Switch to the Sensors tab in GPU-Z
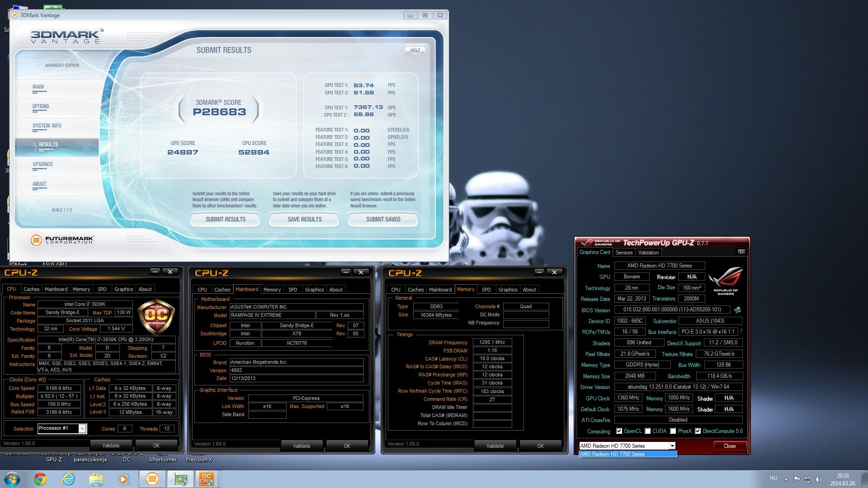 tap(624, 253)
